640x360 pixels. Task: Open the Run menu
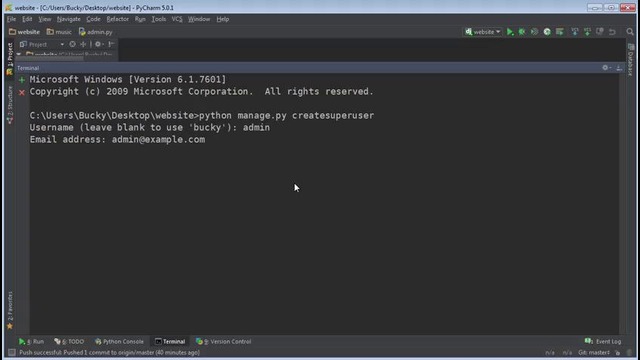pos(140,19)
